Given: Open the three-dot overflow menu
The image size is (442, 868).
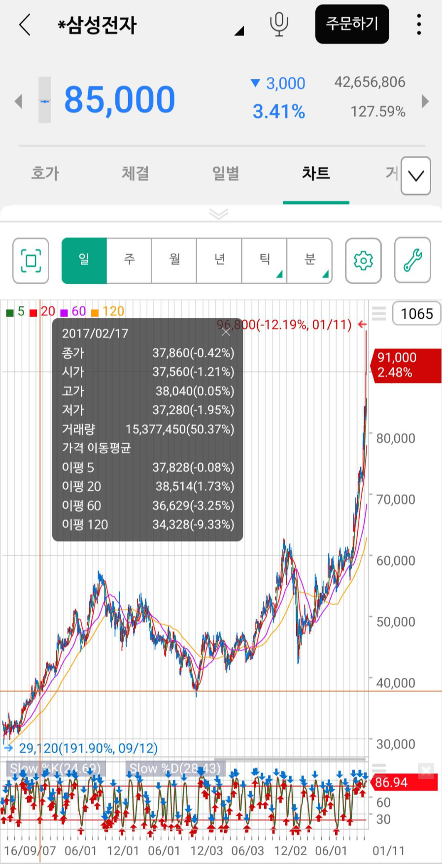Looking at the screenshot, I should tap(419, 24).
